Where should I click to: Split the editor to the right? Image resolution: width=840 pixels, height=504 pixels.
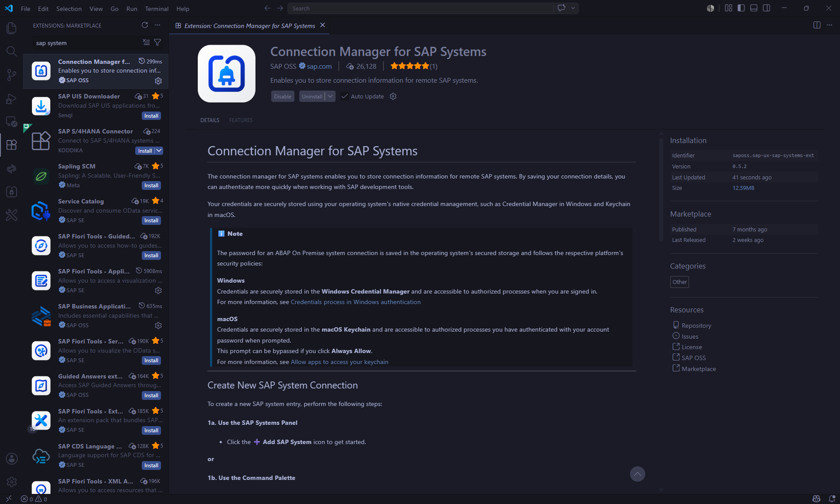[817, 25]
